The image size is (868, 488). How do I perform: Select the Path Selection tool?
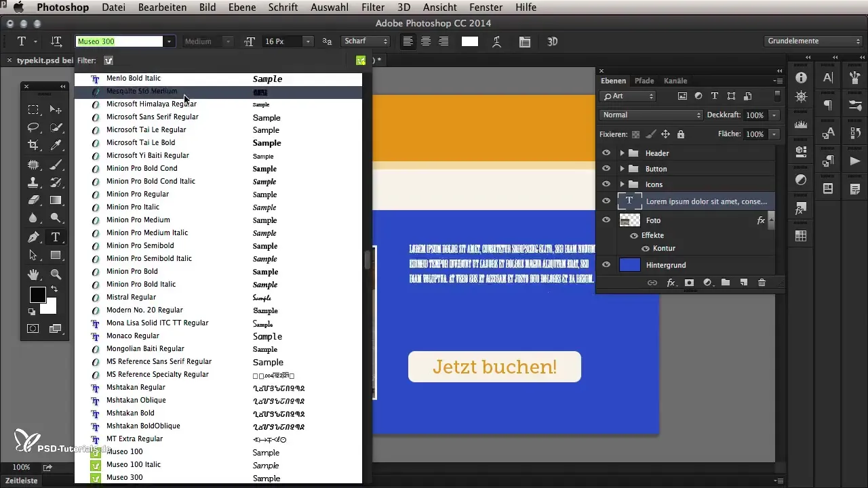click(x=33, y=255)
